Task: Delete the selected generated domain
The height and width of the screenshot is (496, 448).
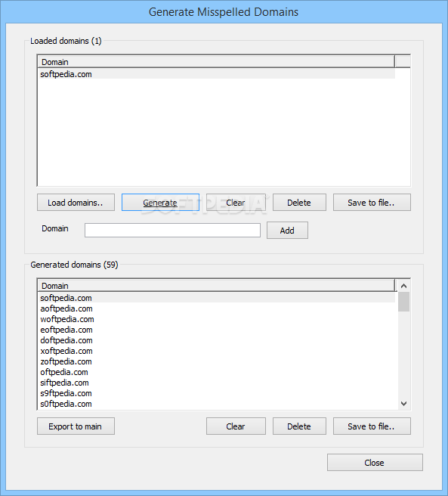Action: pyautogui.click(x=299, y=426)
